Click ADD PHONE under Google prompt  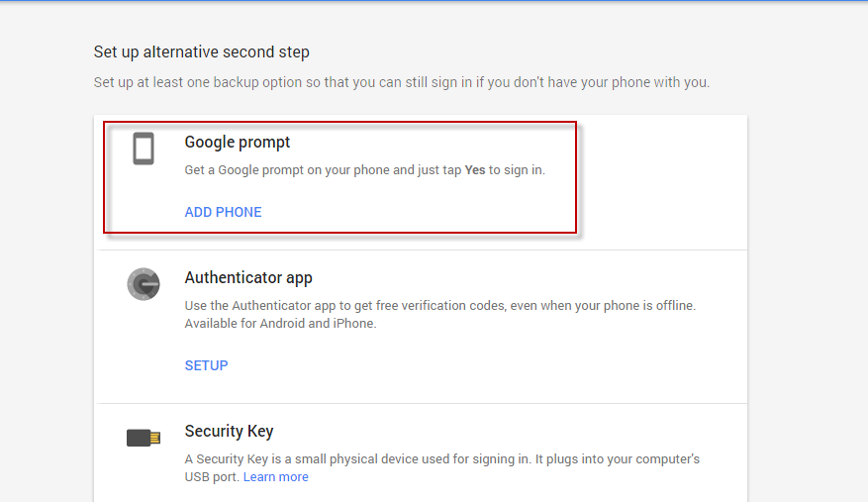[x=223, y=212]
